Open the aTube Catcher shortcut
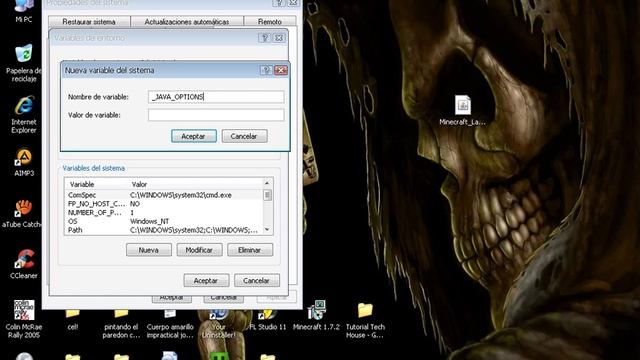The width and height of the screenshot is (640, 360). point(22,213)
